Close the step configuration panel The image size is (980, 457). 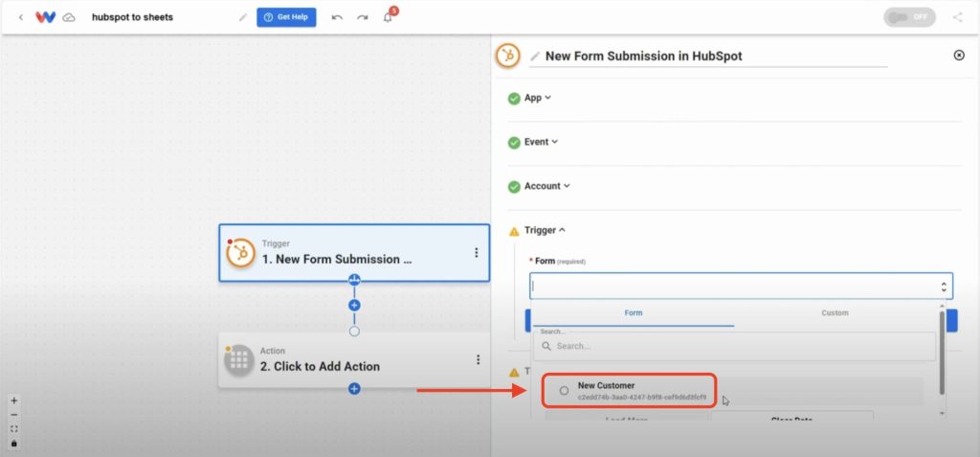[959, 56]
